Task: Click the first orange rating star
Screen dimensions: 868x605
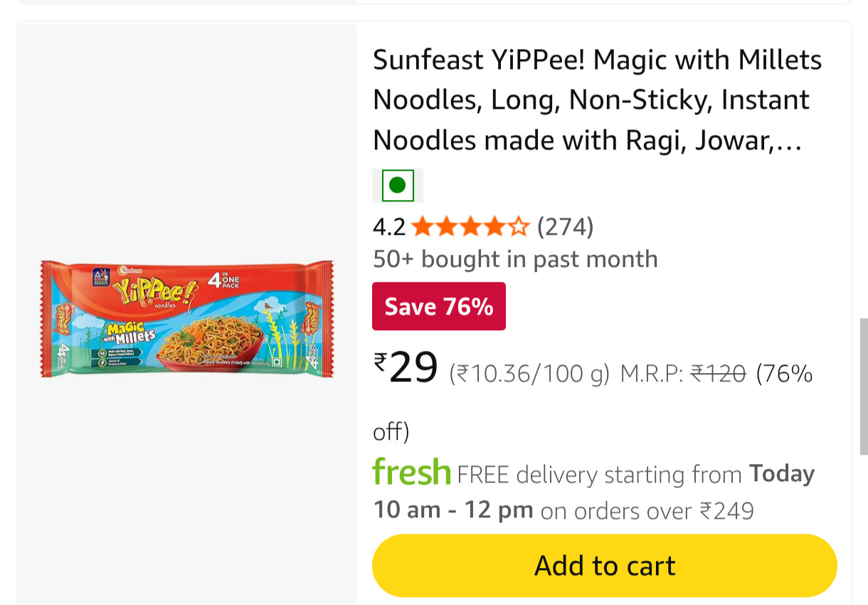Action: [x=422, y=227]
